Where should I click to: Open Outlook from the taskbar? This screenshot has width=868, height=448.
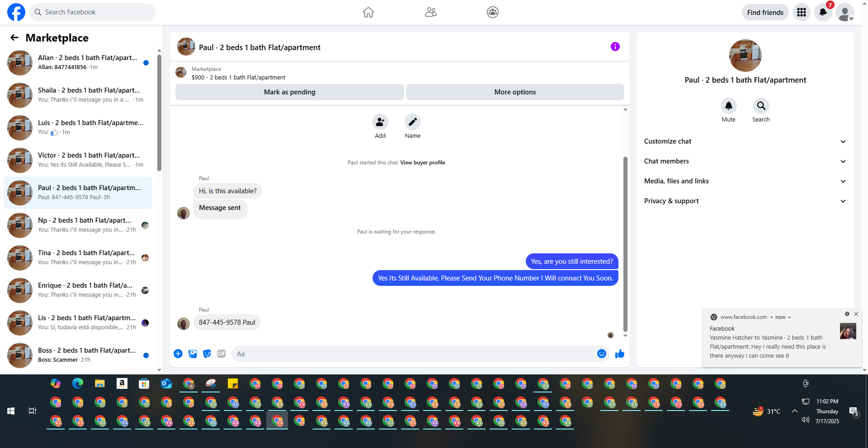click(166, 383)
